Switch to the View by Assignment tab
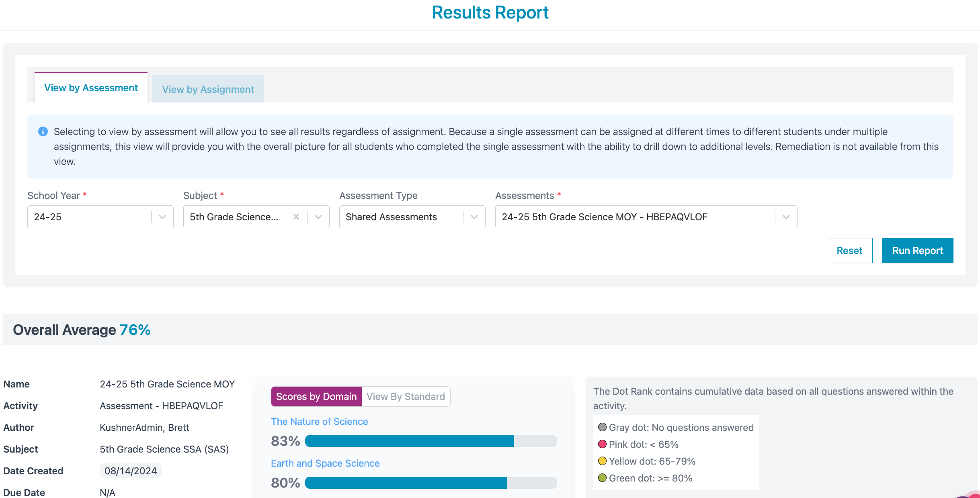The image size is (980, 498). point(208,89)
